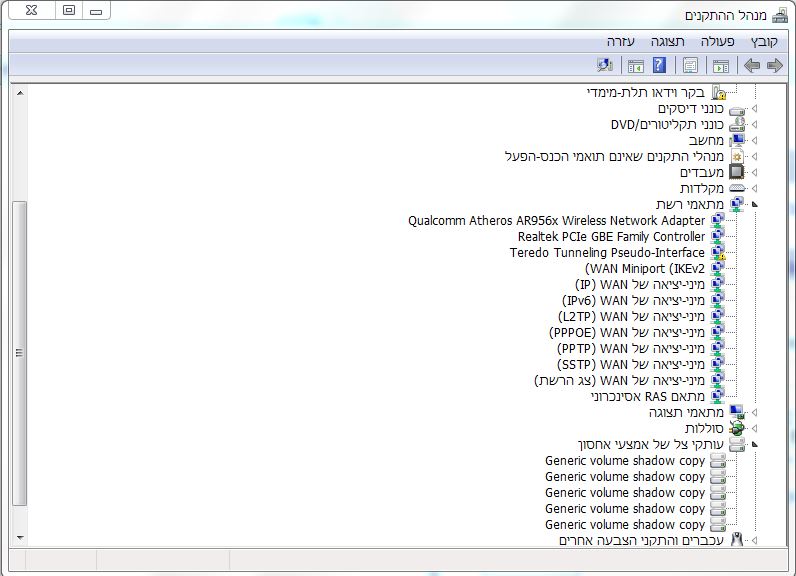The width and height of the screenshot is (796, 576).
Task: Click the DVD drives category icon
Action: click(737, 125)
